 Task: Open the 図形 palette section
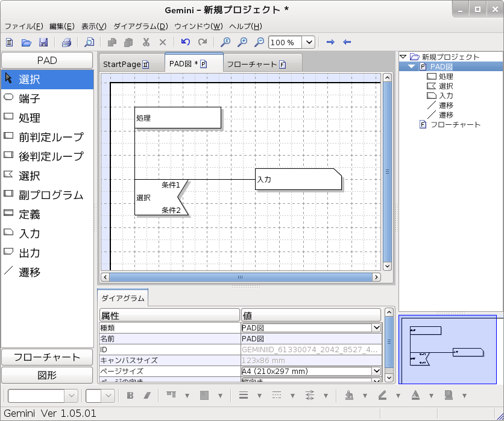pyautogui.click(x=47, y=375)
